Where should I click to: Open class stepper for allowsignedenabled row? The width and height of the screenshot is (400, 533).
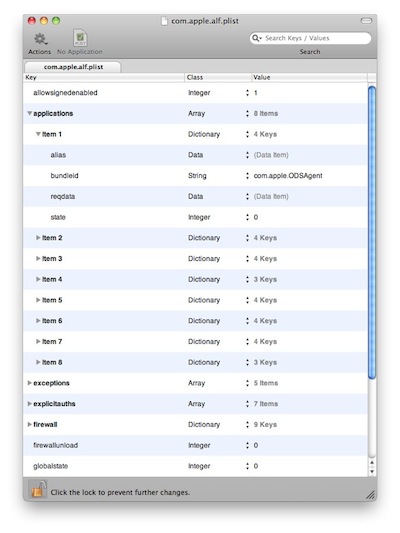tap(247, 93)
